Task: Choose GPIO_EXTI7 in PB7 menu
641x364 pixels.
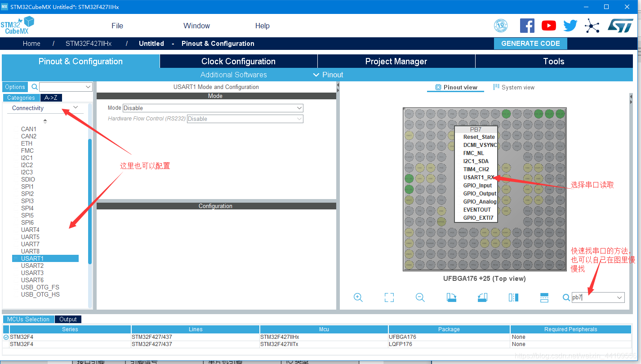Action: pyautogui.click(x=478, y=218)
